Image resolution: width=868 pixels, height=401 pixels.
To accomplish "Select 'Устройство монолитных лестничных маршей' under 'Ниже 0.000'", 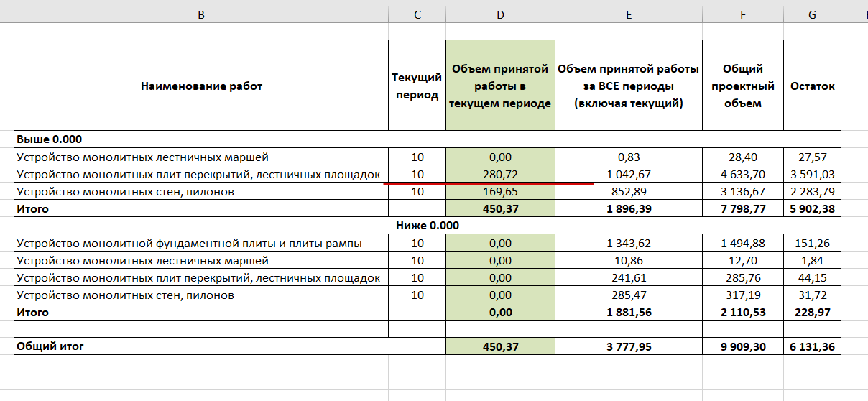I will [201, 261].
